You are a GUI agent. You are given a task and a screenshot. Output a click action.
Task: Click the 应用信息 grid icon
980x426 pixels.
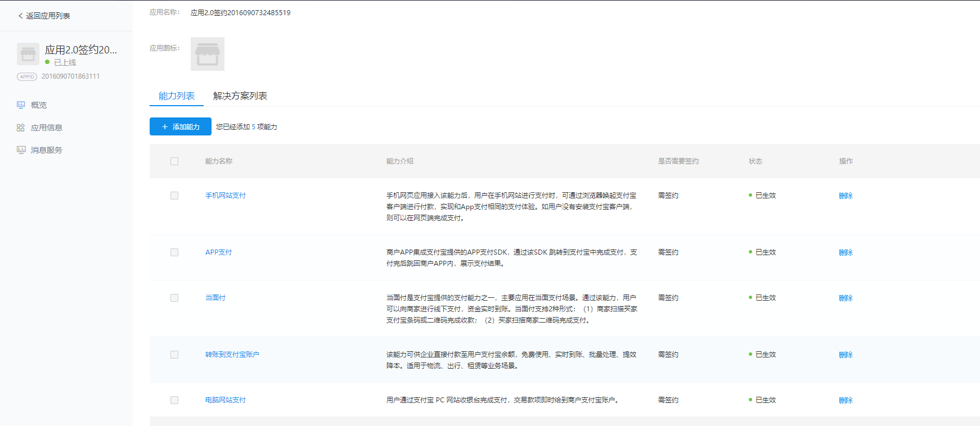tap(21, 128)
